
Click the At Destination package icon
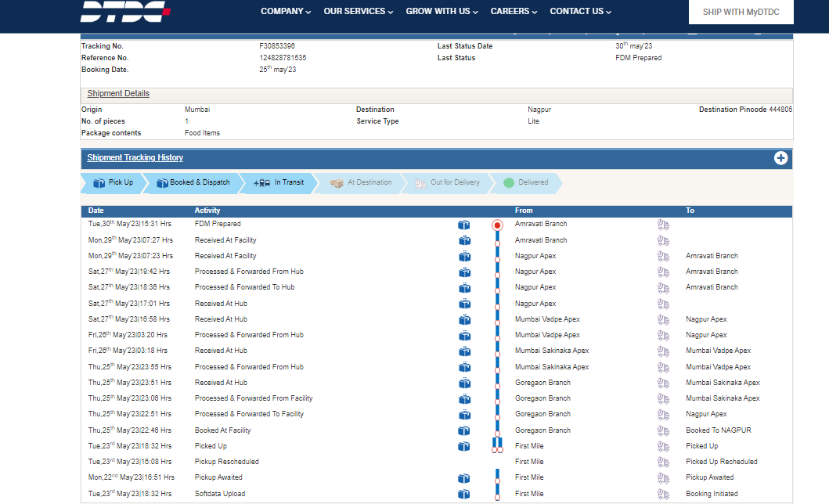[337, 183]
